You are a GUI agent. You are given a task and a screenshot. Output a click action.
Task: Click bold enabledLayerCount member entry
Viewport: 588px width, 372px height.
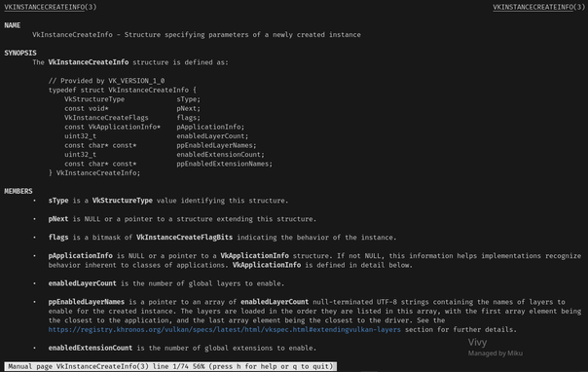pyautogui.click(x=82, y=283)
